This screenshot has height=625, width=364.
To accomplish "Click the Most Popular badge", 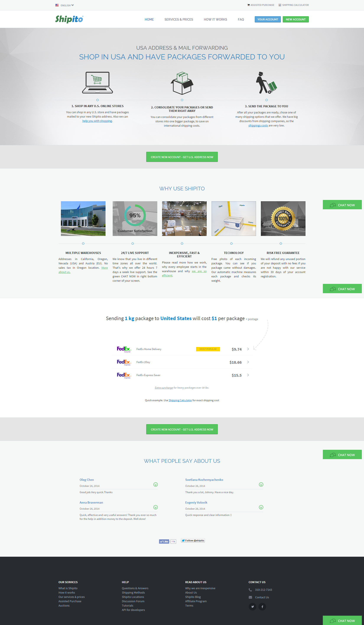I will pyautogui.click(x=208, y=349).
